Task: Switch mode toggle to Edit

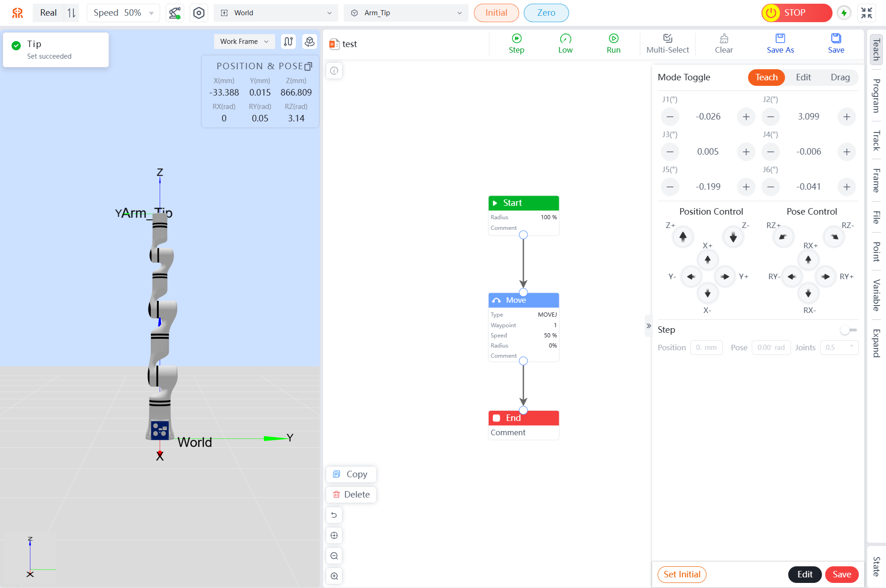Action: pos(803,78)
